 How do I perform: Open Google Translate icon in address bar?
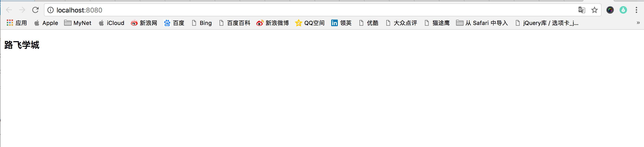tap(582, 10)
